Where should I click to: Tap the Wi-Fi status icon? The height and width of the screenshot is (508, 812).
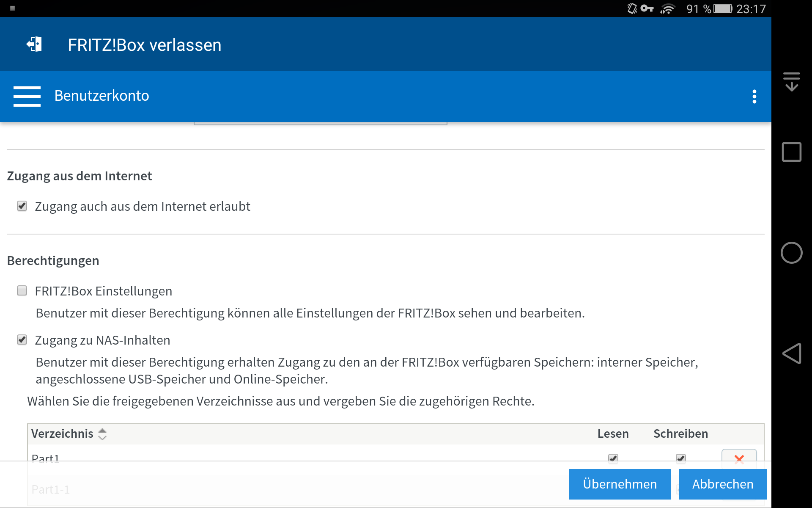coord(668,8)
